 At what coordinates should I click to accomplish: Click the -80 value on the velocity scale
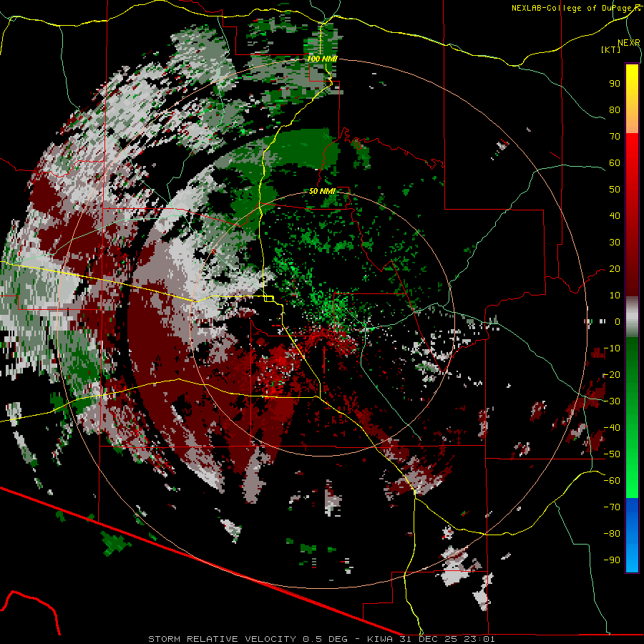pos(612,534)
